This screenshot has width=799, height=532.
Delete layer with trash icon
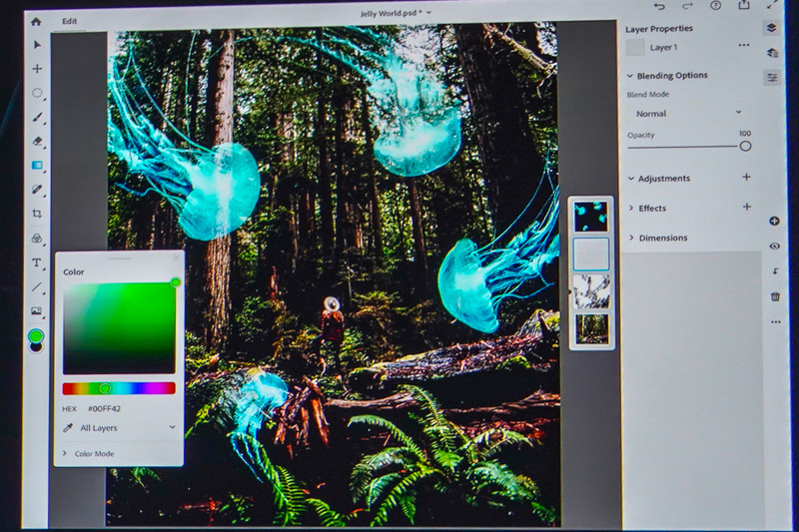tap(775, 296)
